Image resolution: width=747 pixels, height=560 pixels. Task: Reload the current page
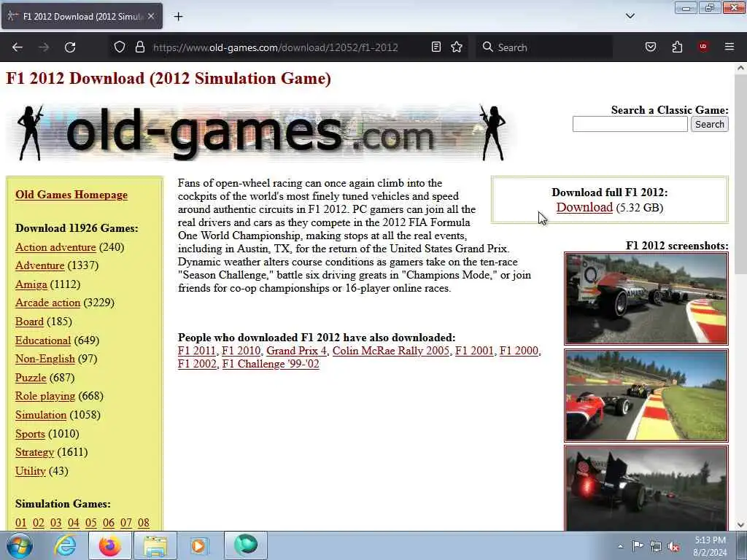pyautogui.click(x=70, y=47)
